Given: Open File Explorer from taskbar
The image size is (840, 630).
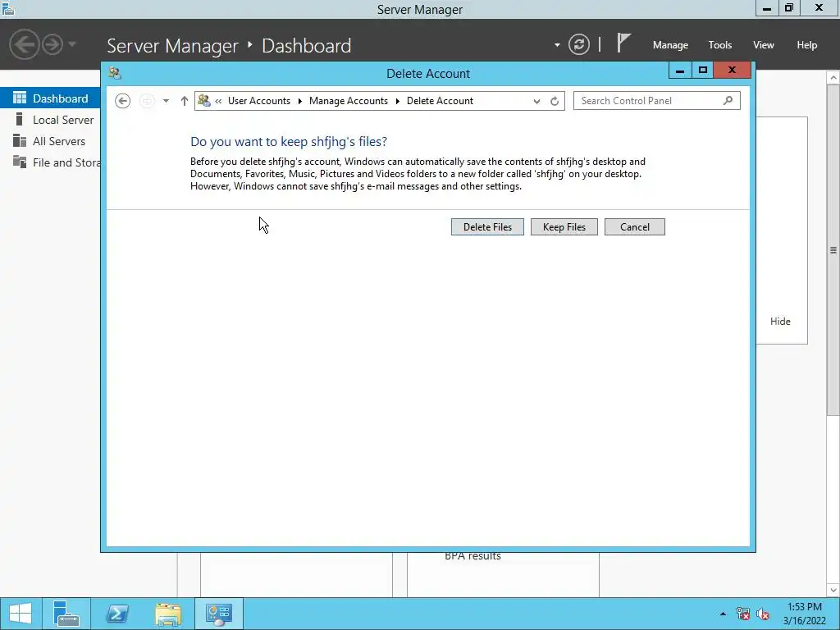Looking at the screenshot, I should (167, 614).
